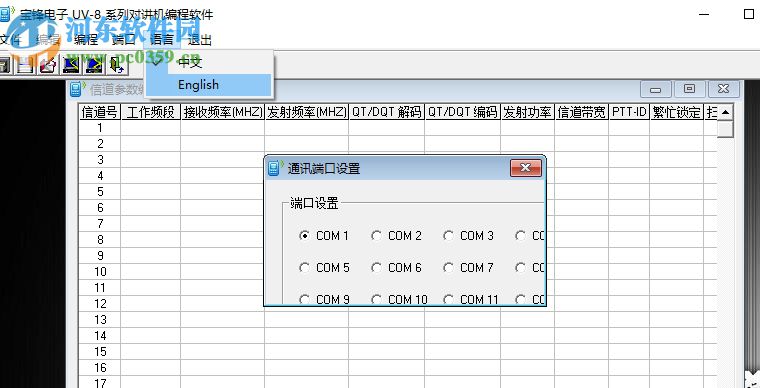Click transmit power cell of channel 14
Screen dimensions: 760x388
tap(527, 336)
